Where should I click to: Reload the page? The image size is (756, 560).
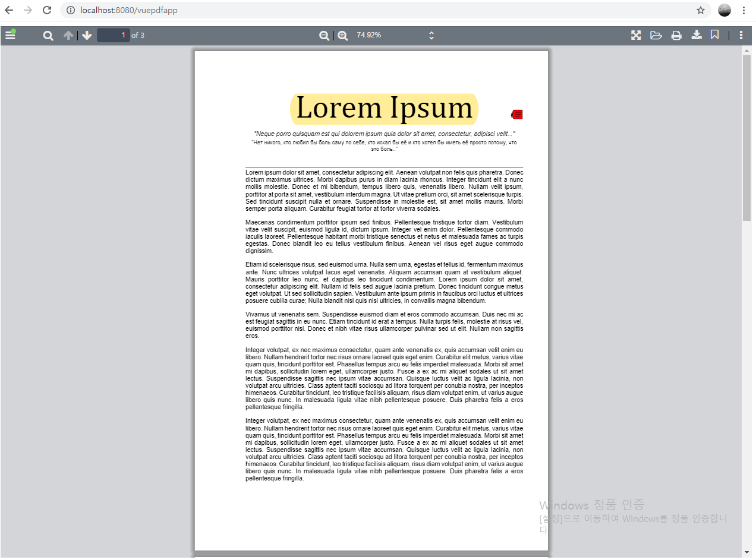point(47,10)
